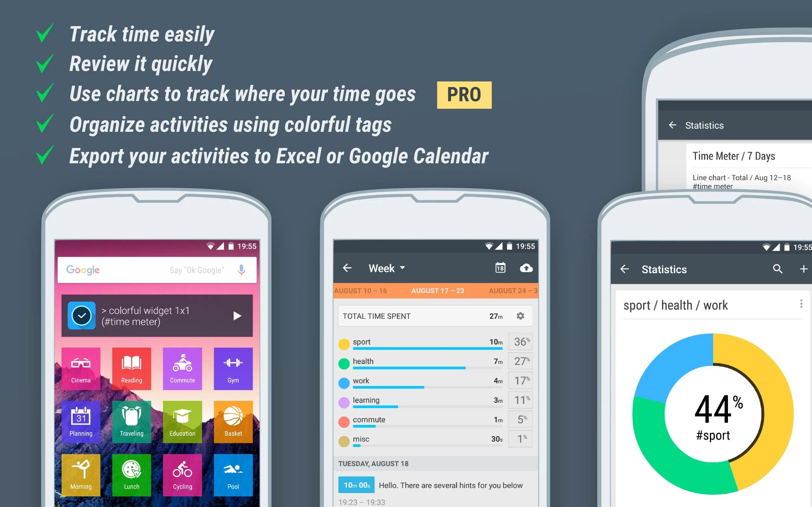The image size is (812, 507).
Task: Tap the add (+) button in Statistics
Action: pyautogui.click(x=804, y=269)
